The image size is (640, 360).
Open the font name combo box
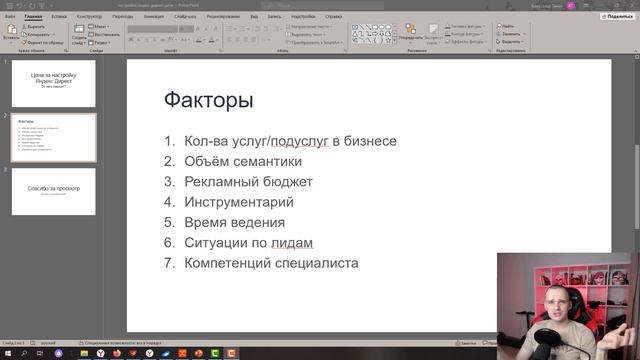click(153, 29)
